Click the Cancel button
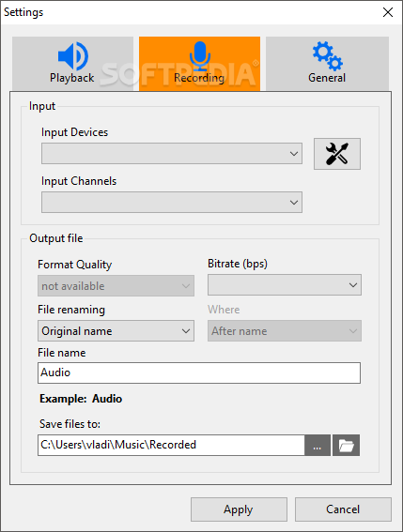This screenshot has width=403, height=532. (x=343, y=509)
